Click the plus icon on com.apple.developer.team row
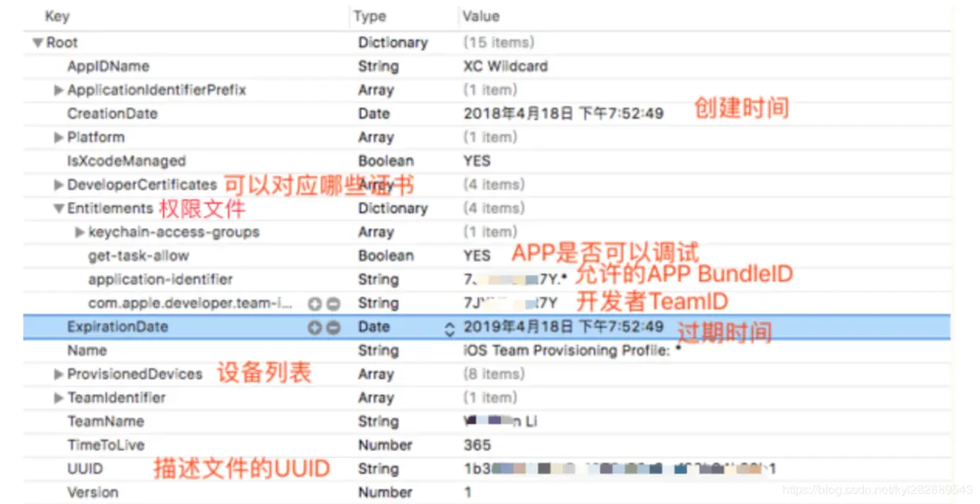The width and height of the screenshot is (980, 504). tap(315, 303)
